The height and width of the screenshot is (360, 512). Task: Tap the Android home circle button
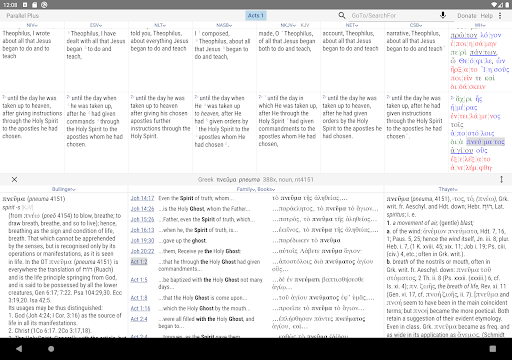(51, 349)
